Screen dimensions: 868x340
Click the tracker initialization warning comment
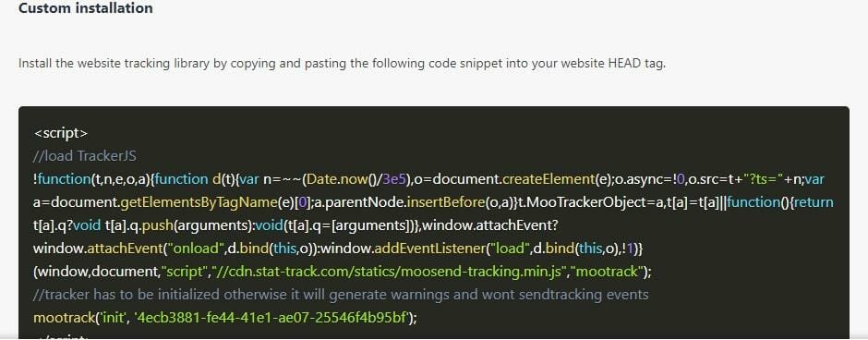[x=341, y=295]
